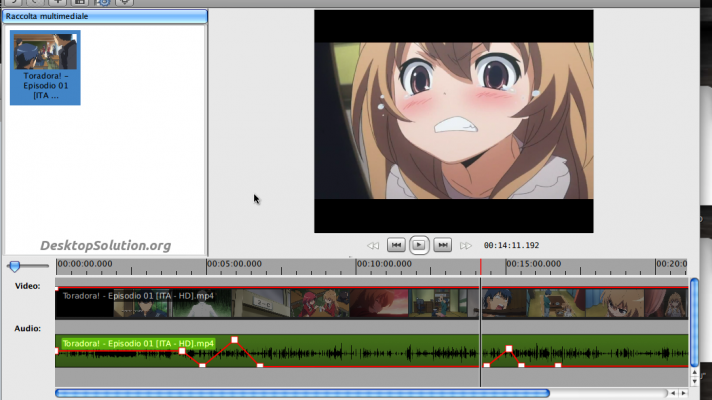
Task: Click the rewind double-arrow icon
Action: click(x=373, y=245)
